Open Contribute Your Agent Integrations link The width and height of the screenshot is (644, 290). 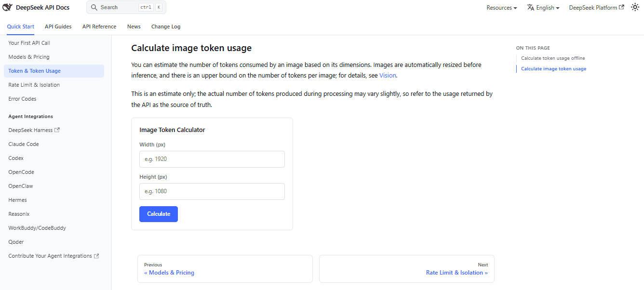pyautogui.click(x=54, y=256)
